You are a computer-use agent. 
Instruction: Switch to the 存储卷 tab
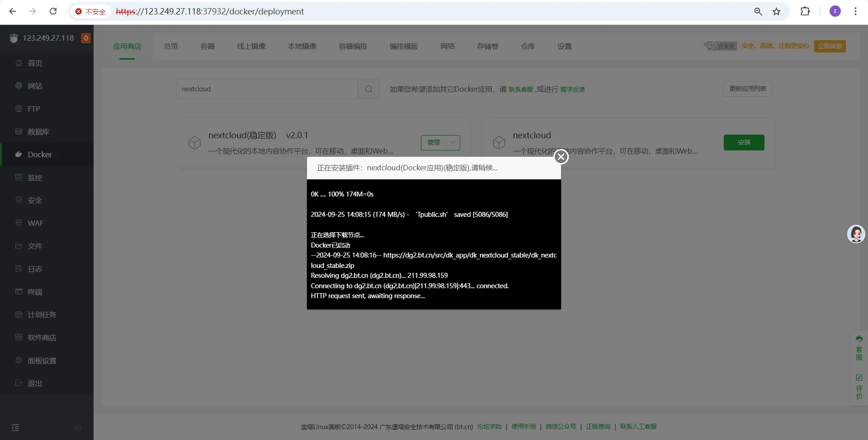(488, 46)
